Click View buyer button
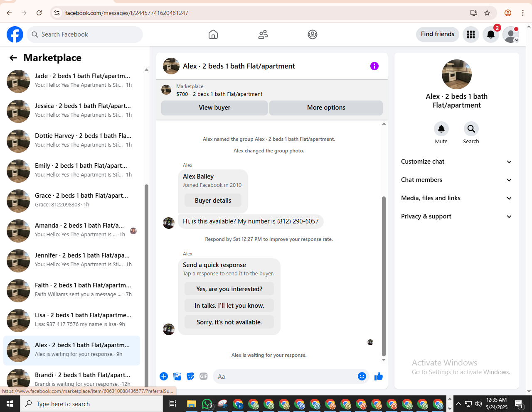 pyautogui.click(x=214, y=108)
